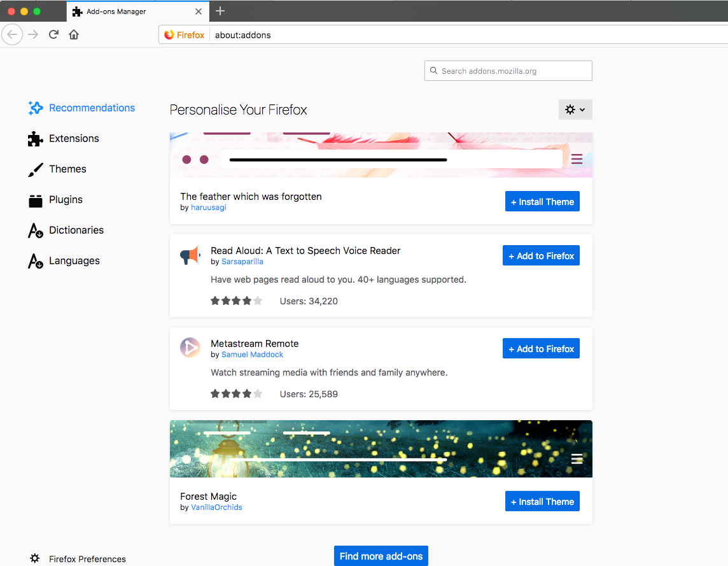
Task: Click the Find more add-ons button
Action: (x=381, y=555)
